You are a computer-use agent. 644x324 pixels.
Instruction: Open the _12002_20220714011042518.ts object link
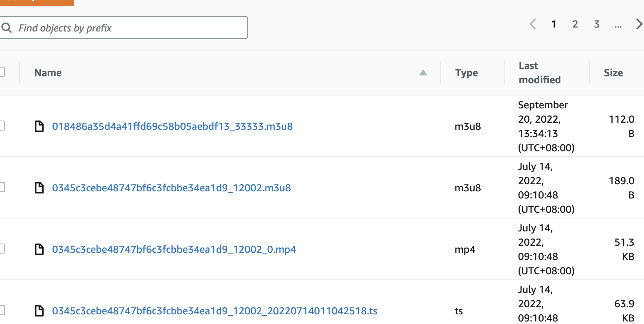(x=214, y=311)
